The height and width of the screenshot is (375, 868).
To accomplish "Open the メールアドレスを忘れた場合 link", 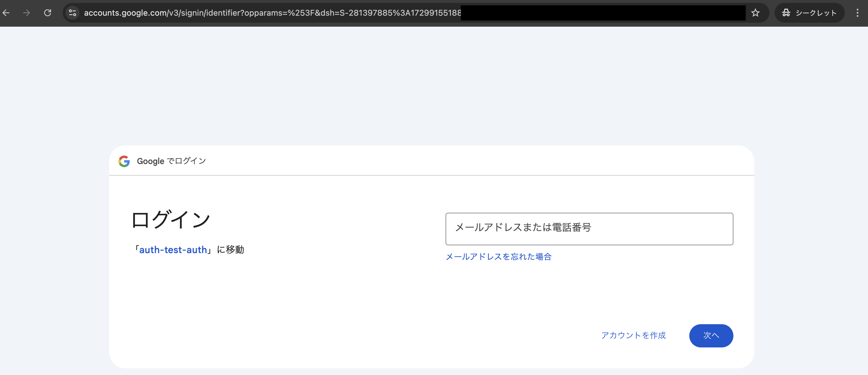I will coord(498,257).
